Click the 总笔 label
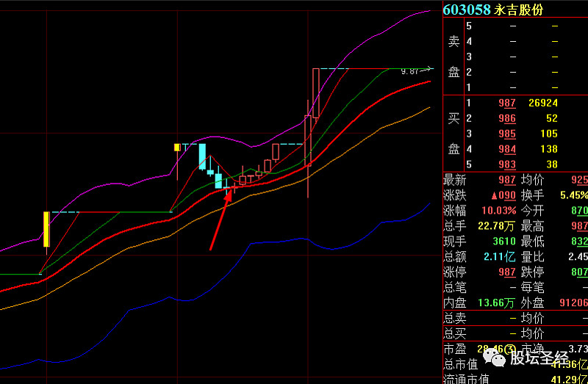Image resolution: width=588 pixels, height=384 pixels. click(455, 287)
